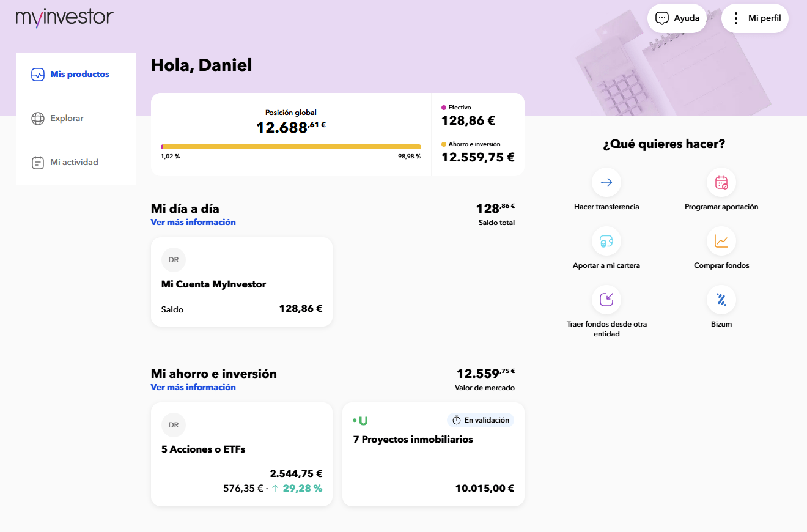Click the Mi perfil three-dots icon

coord(736,18)
